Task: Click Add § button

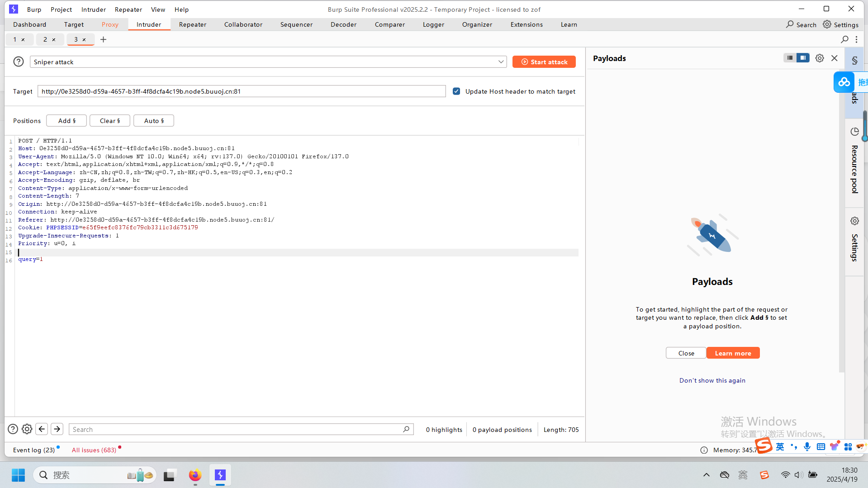Action: 66,121
